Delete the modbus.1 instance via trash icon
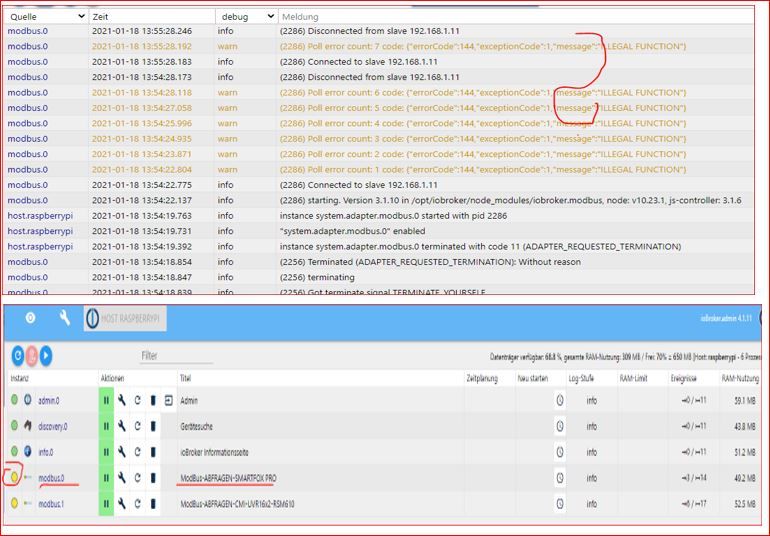Image resolution: width=770 pixels, height=536 pixels. 153,504
